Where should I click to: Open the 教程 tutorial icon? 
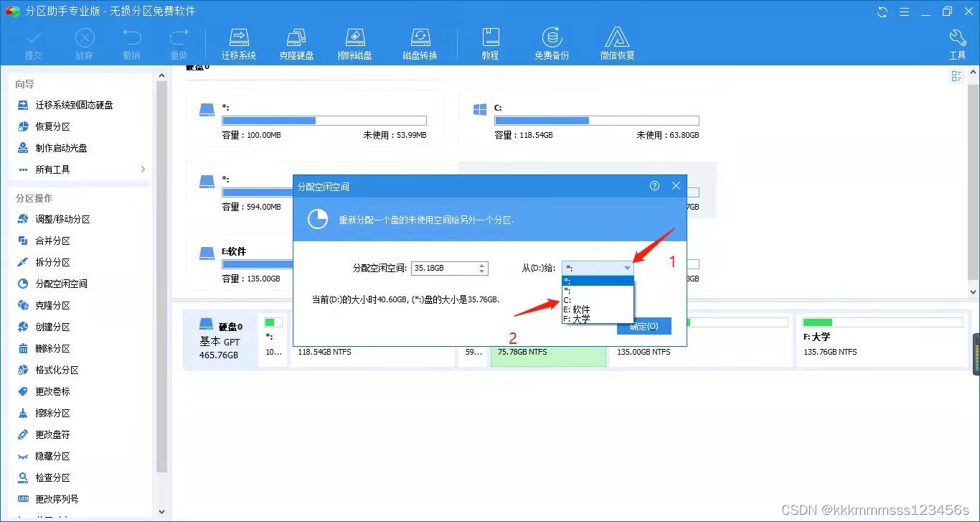tap(490, 45)
